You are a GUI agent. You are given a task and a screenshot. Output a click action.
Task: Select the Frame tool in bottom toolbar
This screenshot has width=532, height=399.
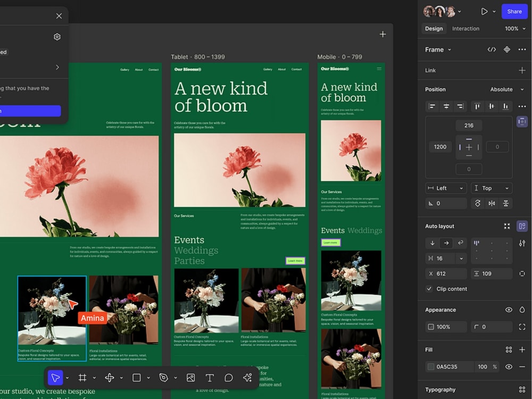pyautogui.click(x=82, y=378)
